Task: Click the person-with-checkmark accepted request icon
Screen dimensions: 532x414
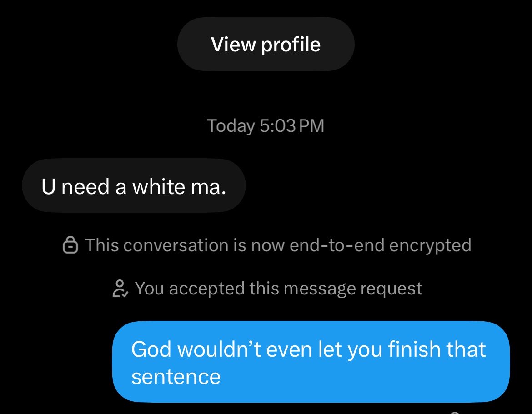Action: point(120,289)
